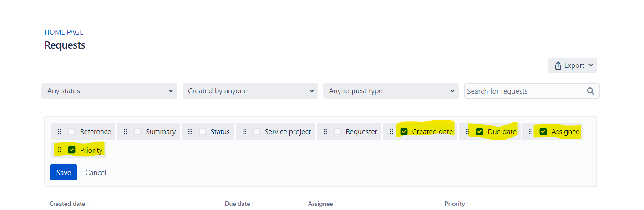Uncheck the Due date checkbox
Viewport: 644px width, 210px height.
click(479, 132)
